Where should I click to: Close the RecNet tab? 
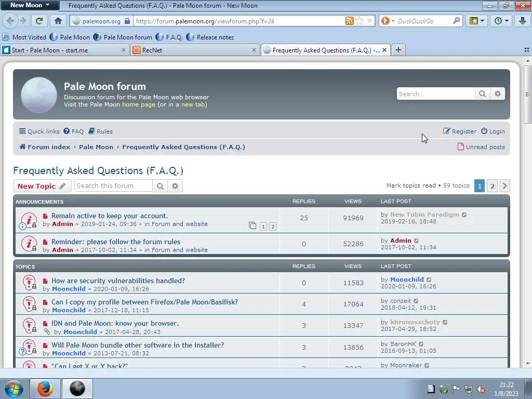254,50
